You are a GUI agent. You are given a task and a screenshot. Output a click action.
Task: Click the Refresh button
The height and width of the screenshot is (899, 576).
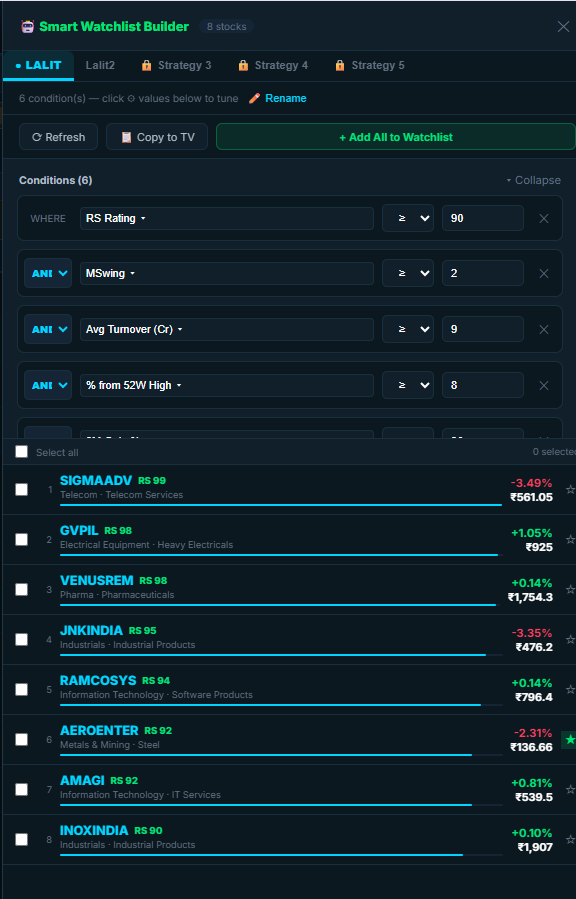[x=58, y=137]
